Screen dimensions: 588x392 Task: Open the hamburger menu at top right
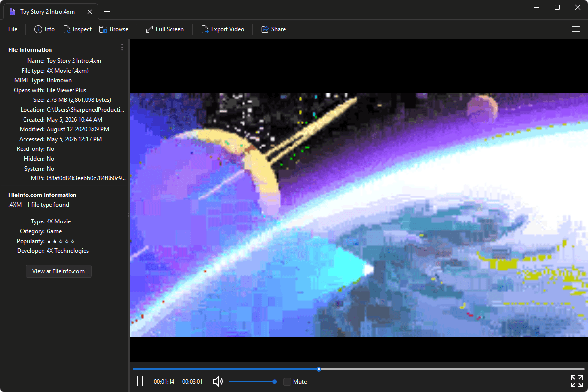(x=576, y=29)
